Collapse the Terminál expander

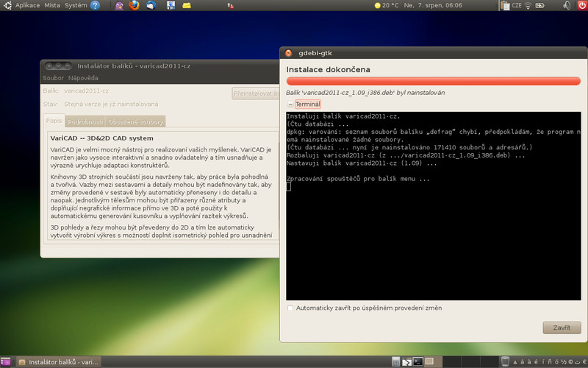coord(290,104)
